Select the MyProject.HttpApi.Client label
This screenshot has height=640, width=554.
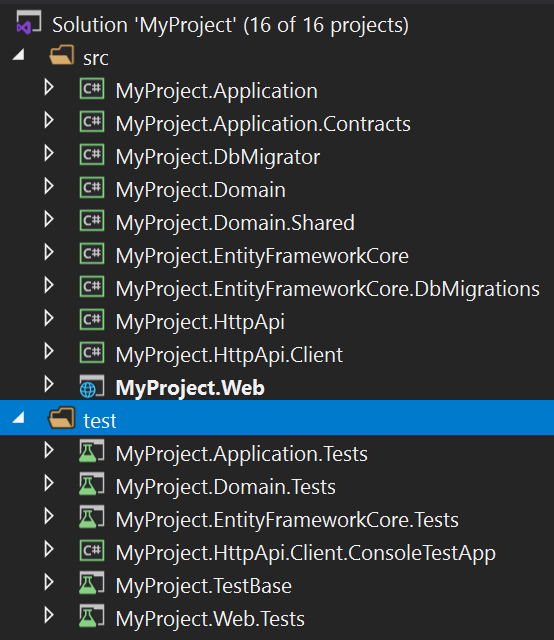229,355
